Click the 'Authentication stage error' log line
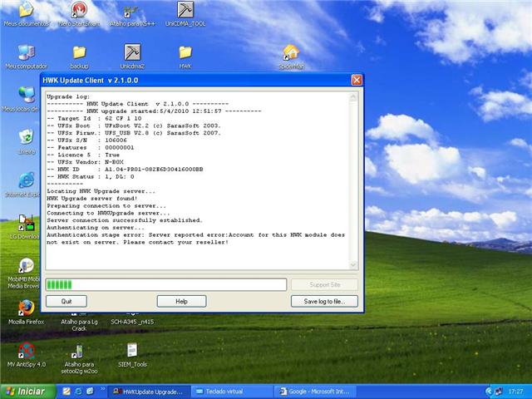 (x=196, y=239)
